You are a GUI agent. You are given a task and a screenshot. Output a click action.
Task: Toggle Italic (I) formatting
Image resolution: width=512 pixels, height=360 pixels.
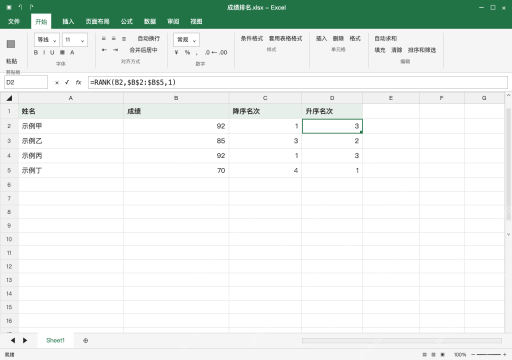pyautogui.click(x=44, y=52)
